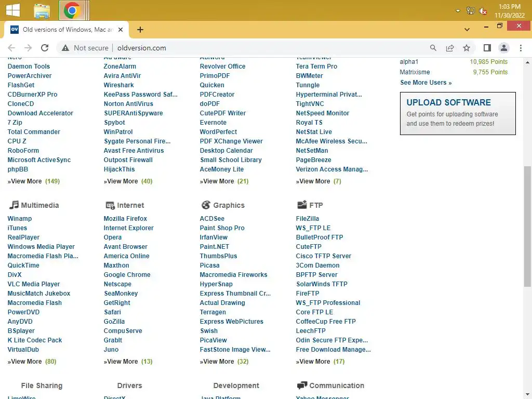Viewport: 532px width, 399px height.
Task: Click See More Users link
Action: click(x=426, y=83)
